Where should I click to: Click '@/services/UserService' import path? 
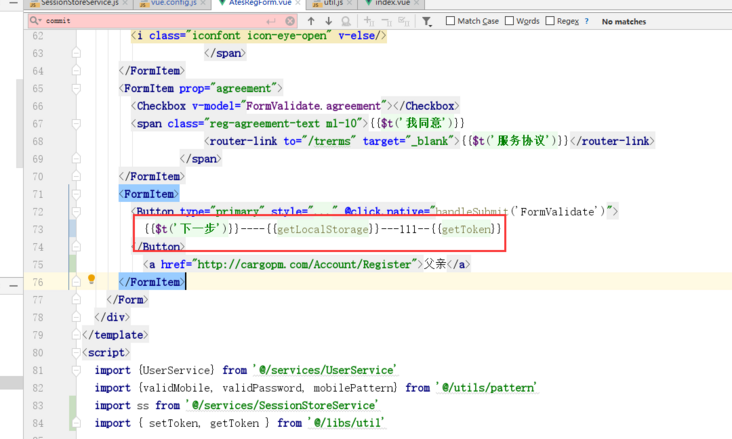325,370
